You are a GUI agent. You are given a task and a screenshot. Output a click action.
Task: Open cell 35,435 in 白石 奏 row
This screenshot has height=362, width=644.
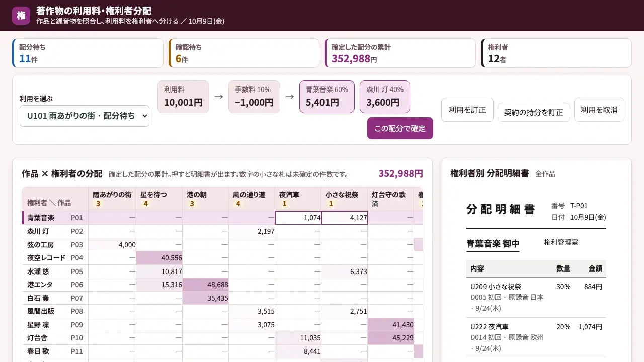coord(205,298)
